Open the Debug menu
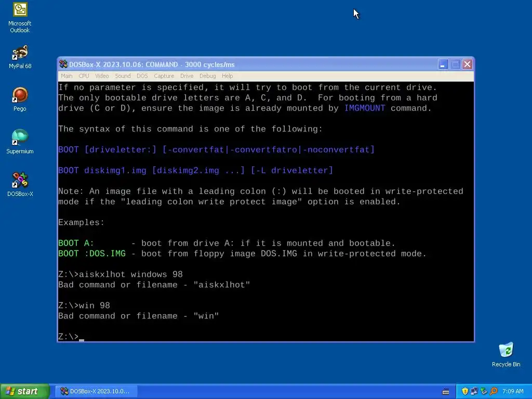Screen dimensions: 532x399 click(x=207, y=76)
